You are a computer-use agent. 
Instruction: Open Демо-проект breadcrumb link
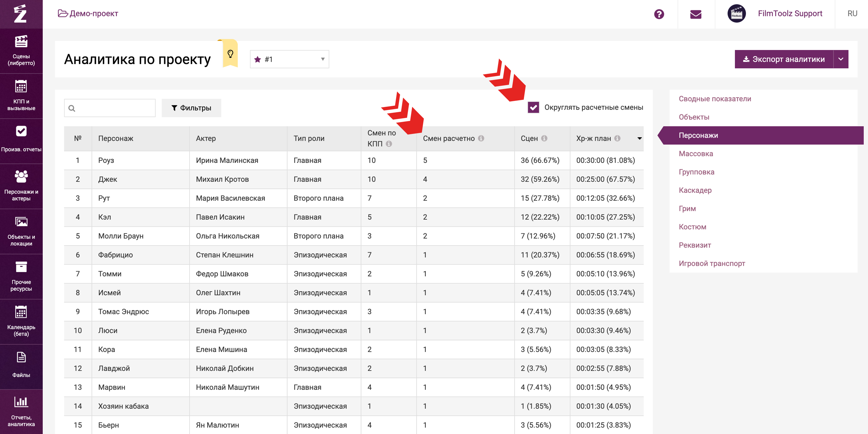[88, 13]
